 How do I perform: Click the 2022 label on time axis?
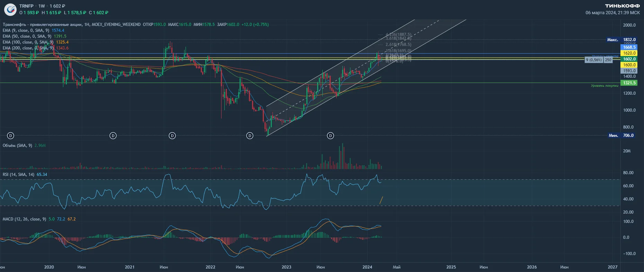pyautogui.click(x=211, y=267)
